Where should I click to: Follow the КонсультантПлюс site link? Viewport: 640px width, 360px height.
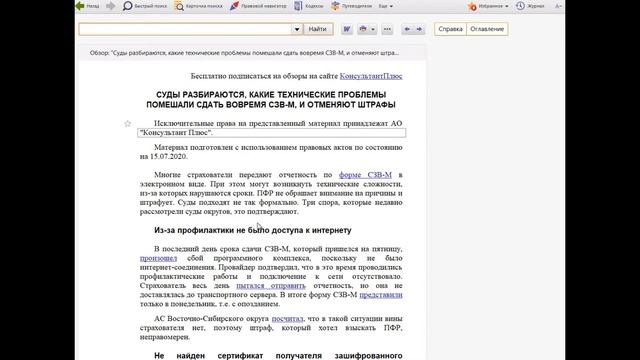tap(371, 76)
